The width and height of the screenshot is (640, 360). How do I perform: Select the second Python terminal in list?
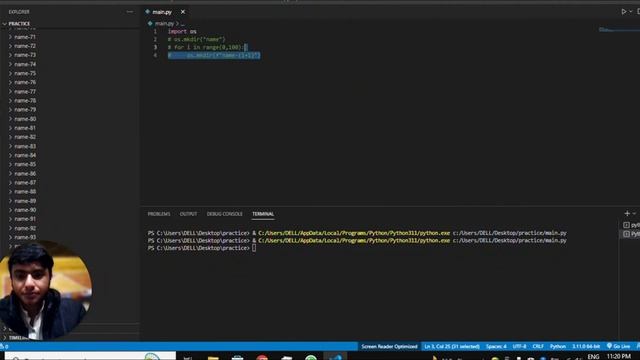click(631, 234)
